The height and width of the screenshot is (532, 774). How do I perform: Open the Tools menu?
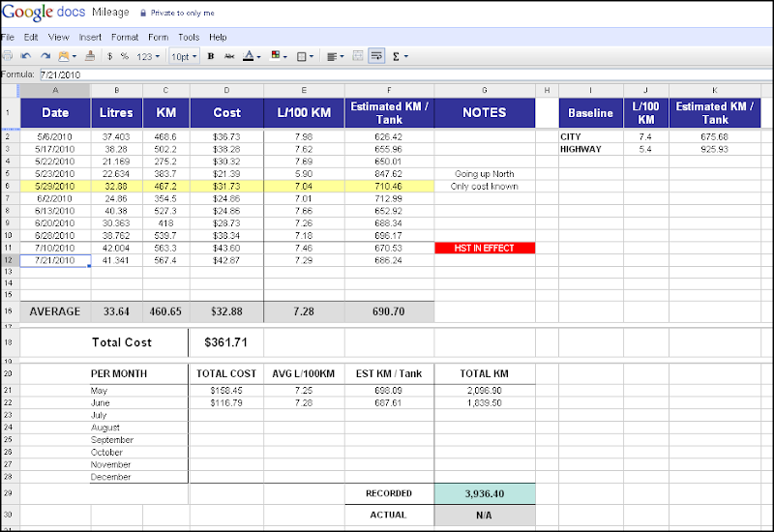(189, 37)
